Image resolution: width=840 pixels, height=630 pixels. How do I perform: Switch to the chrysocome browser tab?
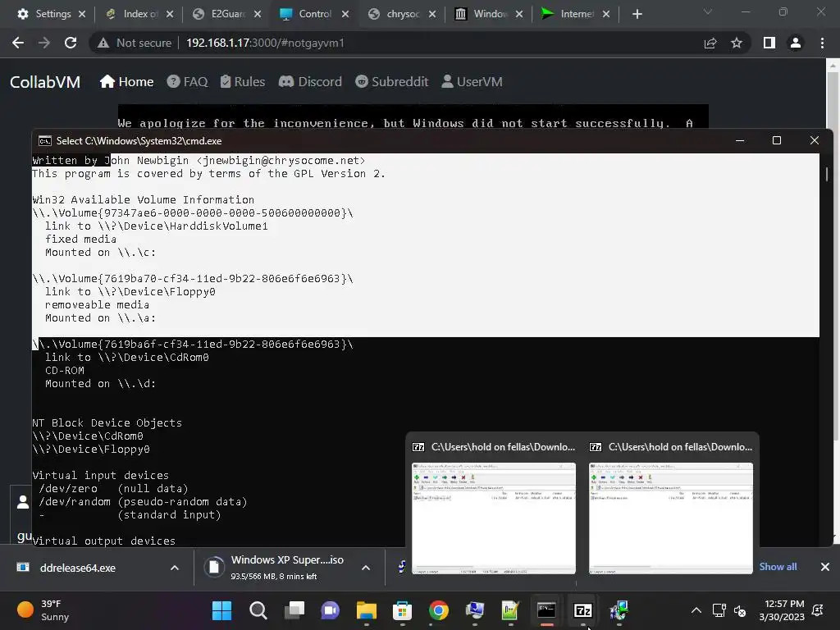coord(403,14)
